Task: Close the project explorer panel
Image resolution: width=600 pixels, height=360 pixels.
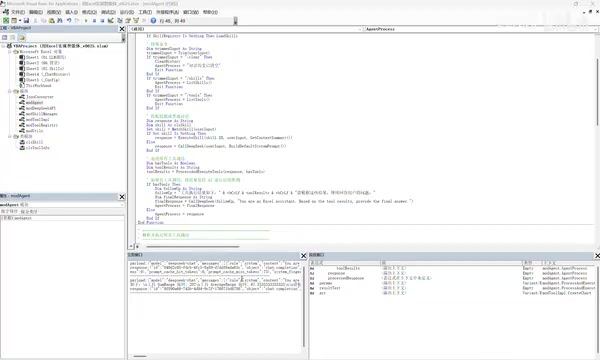Action: [x=122, y=29]
